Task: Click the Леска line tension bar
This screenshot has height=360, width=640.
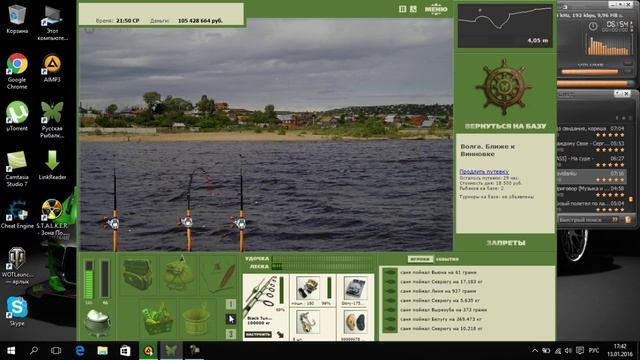Action: click(322, 267)
